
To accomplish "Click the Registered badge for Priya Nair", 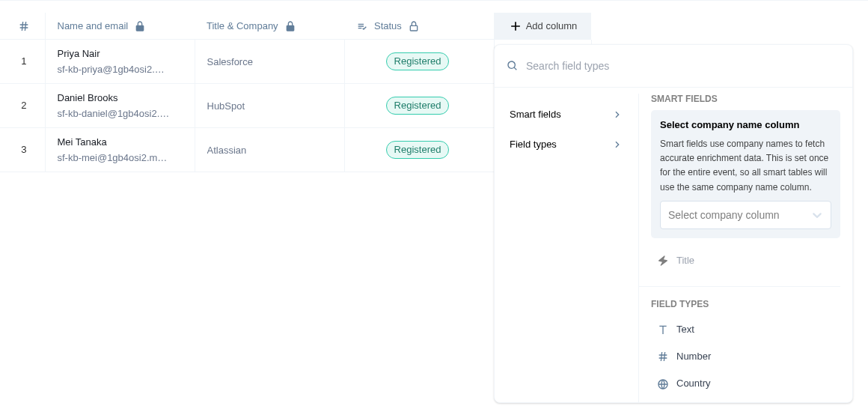I will 418,61.
